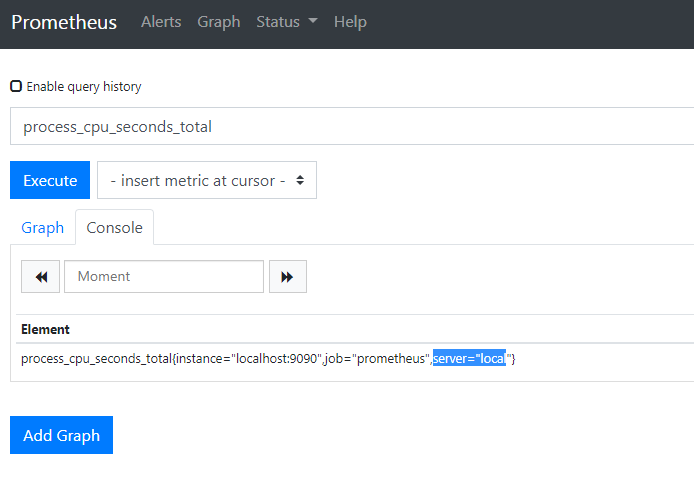Open the Alerts page
The width and height of the screenshot is (694, 480).
point(161,22)
